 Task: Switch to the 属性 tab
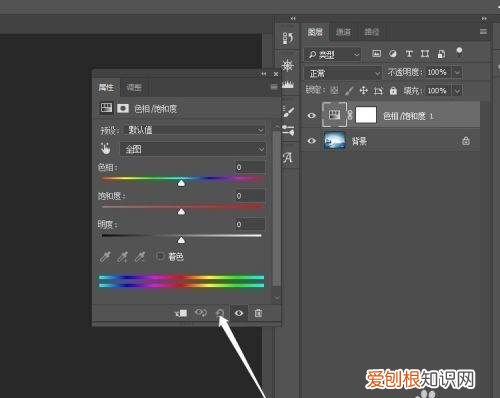[x=106, y=88]
